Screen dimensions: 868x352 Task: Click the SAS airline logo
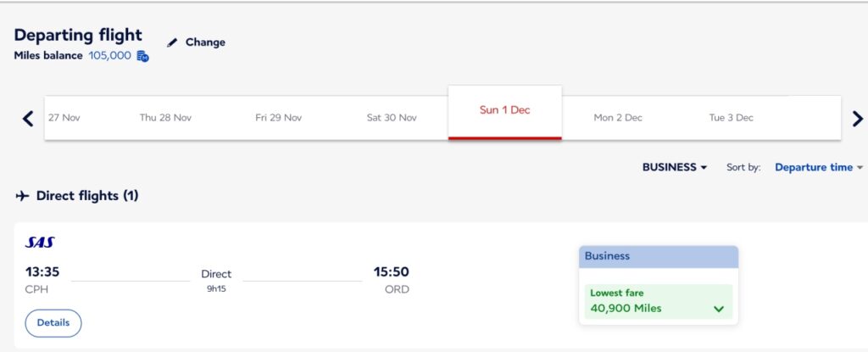[x=40, y=243]
